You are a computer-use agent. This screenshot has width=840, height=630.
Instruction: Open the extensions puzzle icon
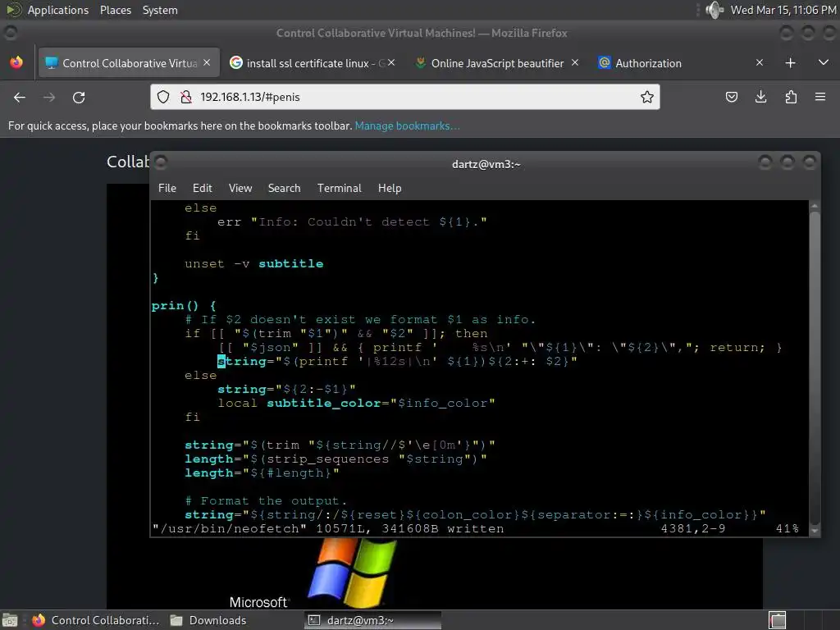(791, 97)
